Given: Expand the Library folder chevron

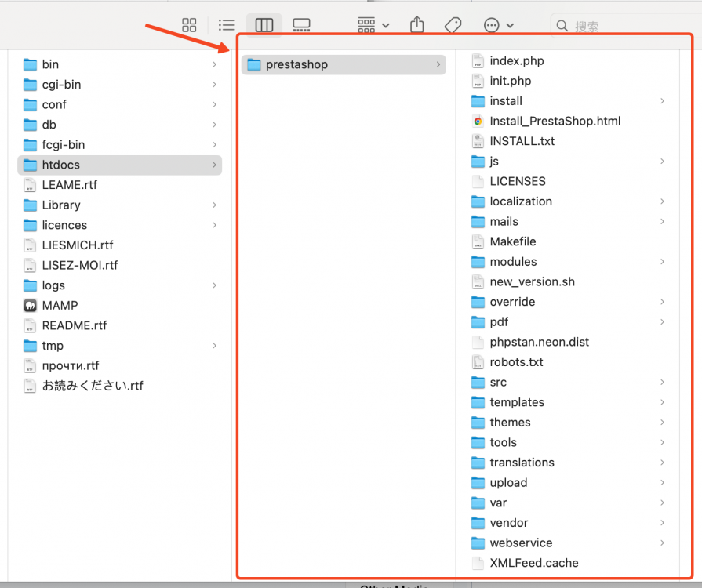Looking at the screenshot, I should click(x=214, y=205).
